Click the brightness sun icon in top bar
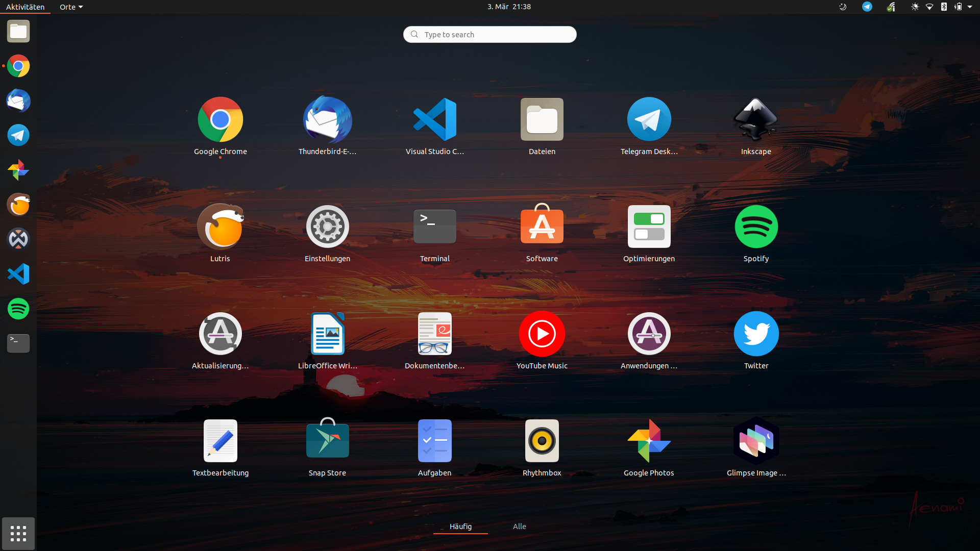This screenshot has height=551, width=980. 915,7
